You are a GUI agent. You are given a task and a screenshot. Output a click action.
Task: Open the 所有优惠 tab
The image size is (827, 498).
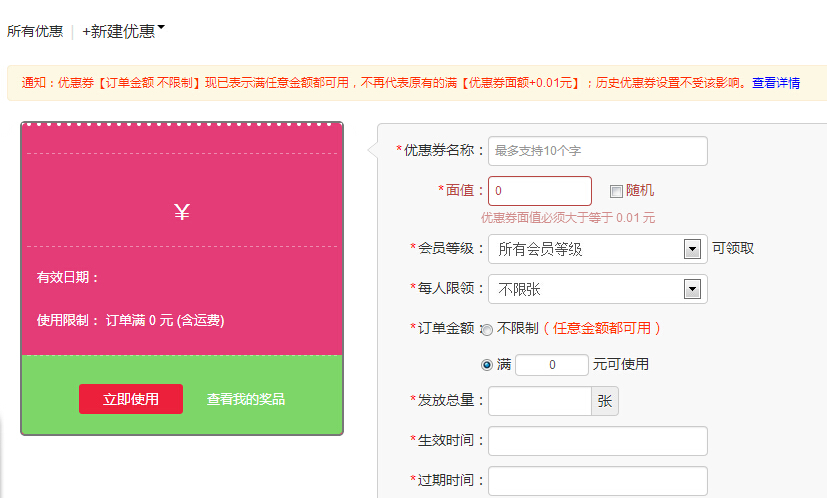35,31
